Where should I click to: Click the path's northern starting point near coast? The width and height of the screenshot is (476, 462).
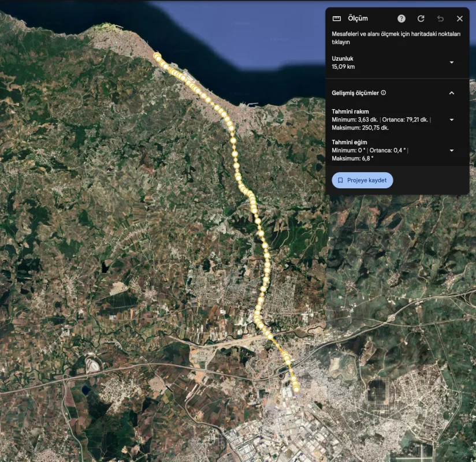157,55
